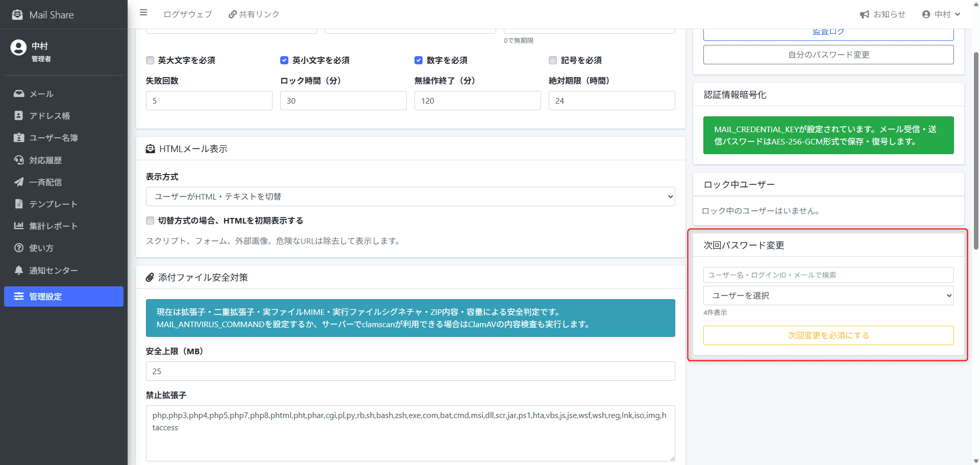Click the profile avatar in sidebar
Screen dimensions: 980x465
(x=18, y=47)
